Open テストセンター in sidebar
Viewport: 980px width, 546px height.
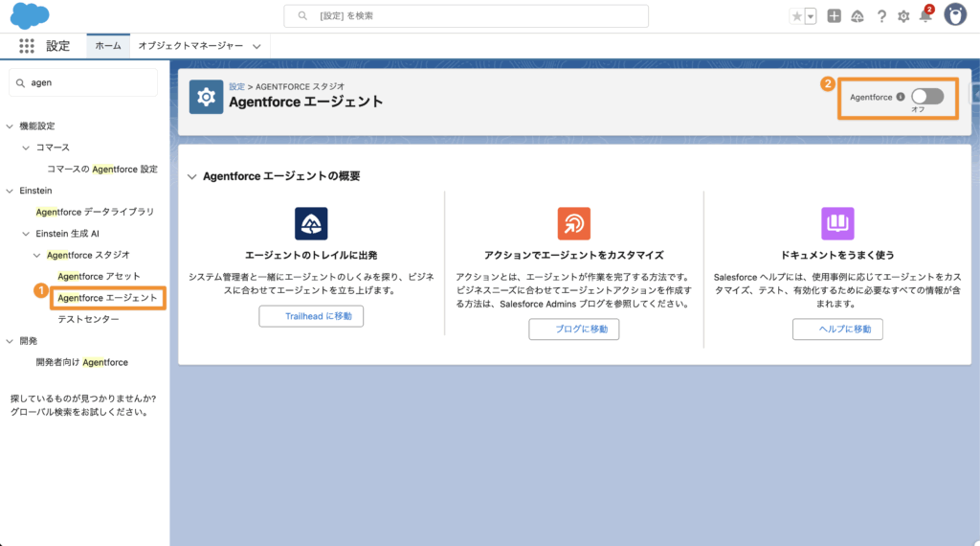pyautogui.click(x=88, y=319)
